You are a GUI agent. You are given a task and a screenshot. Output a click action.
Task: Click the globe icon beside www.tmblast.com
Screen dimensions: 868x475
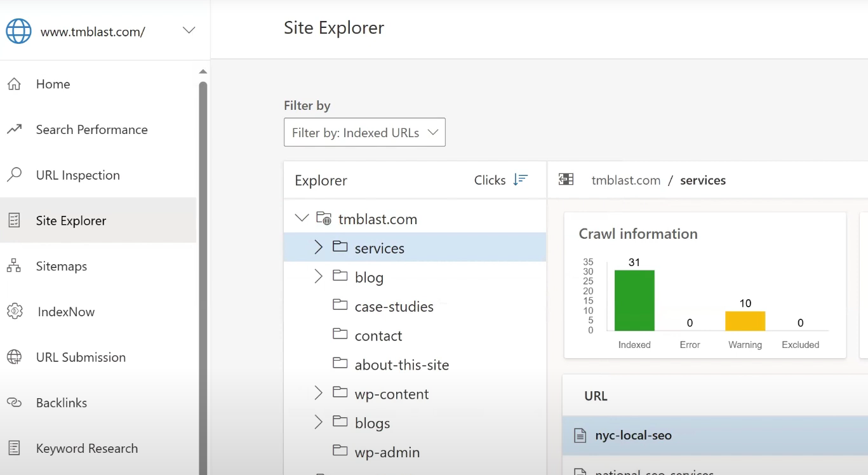tap(18, 30)
